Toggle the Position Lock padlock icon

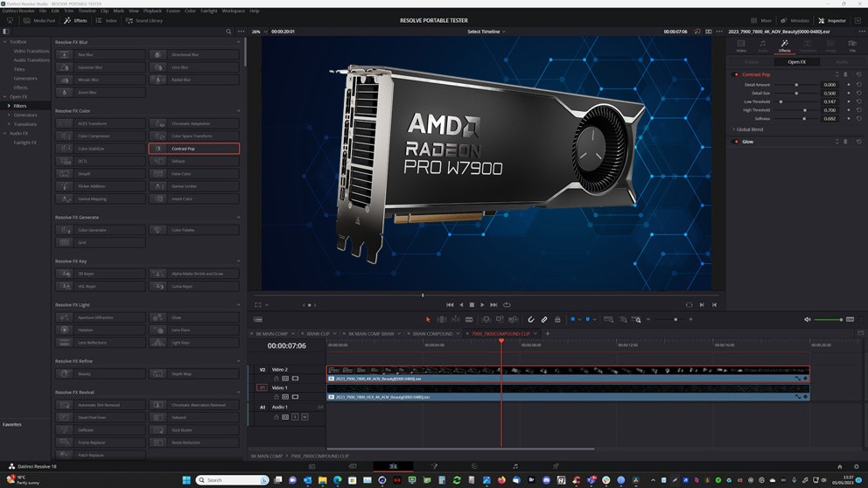pyautogui.click(x=557, y=319)
